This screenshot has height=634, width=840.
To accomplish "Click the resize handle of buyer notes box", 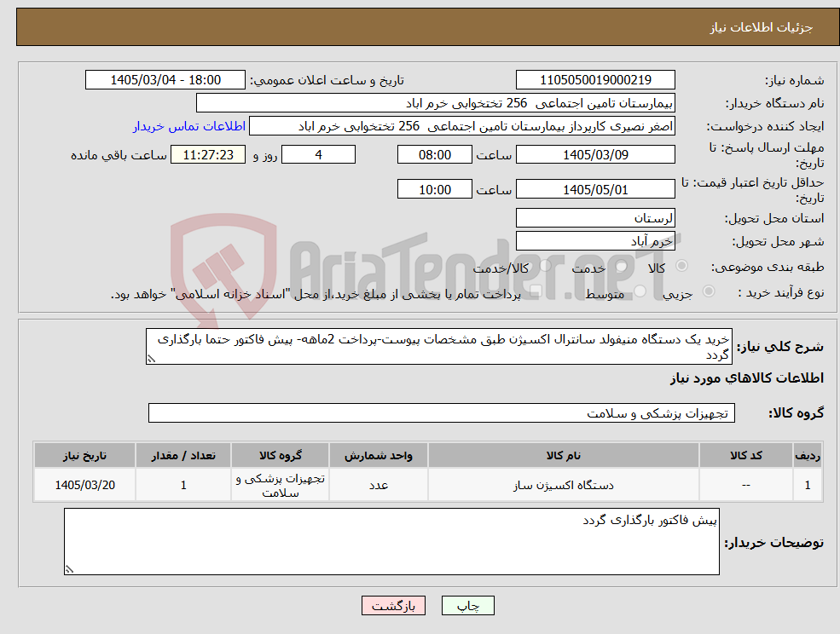I will [x=69, y=569].
